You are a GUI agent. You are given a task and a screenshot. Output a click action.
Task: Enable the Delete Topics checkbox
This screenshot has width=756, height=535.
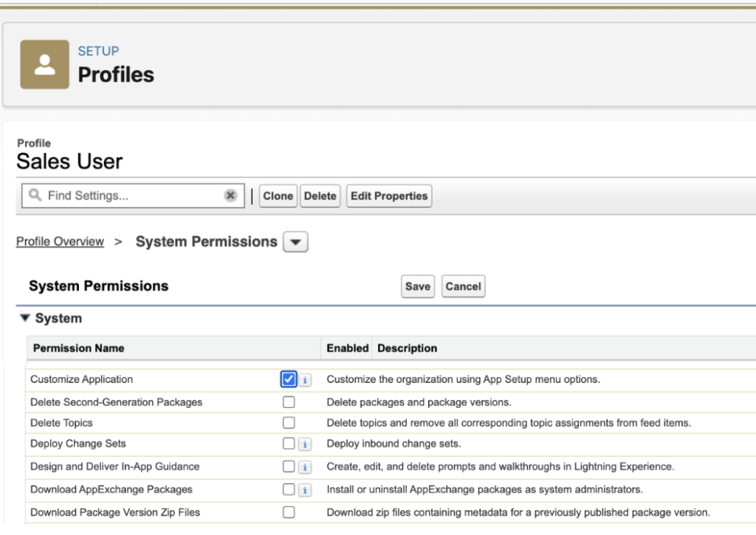[x=289, y=423]
